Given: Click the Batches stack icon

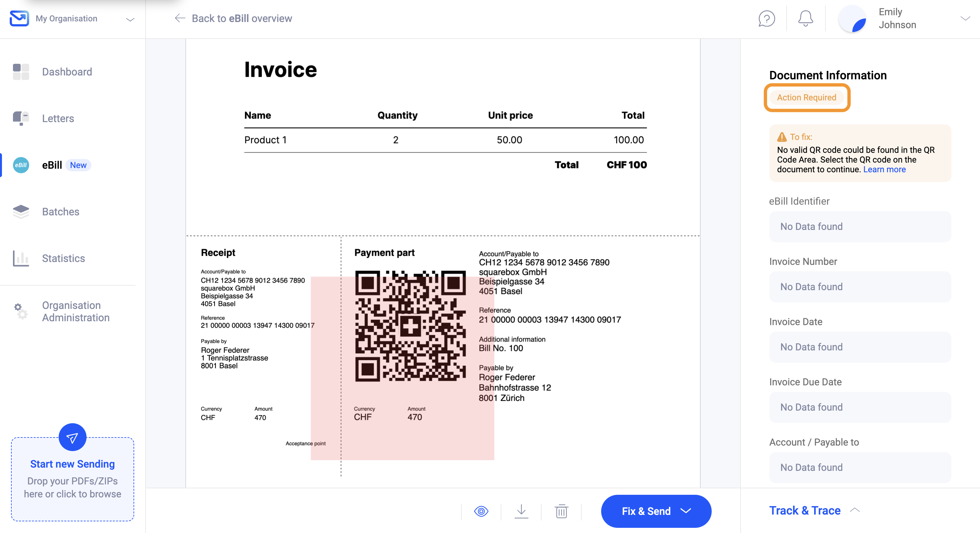Looking at the screenshot, I should [x=21, y=212].
